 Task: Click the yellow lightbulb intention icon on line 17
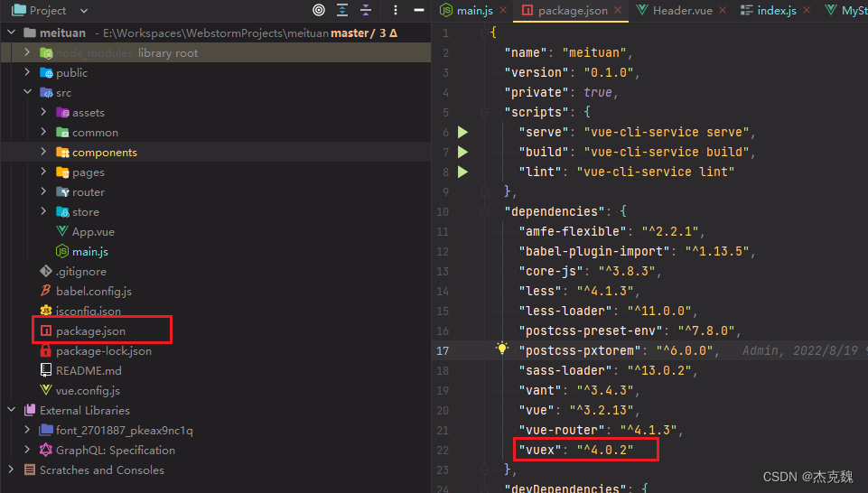[x=501, y=348]
